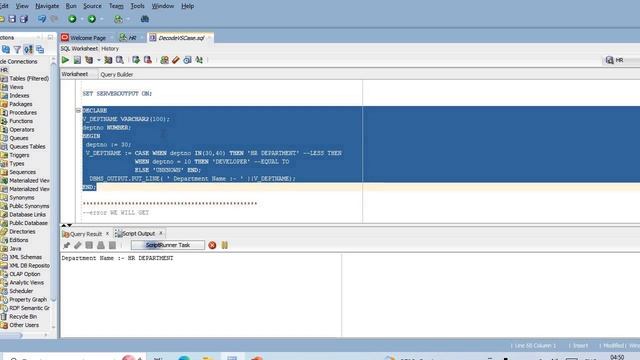Click the Unshared SQL Worksheet icon
Viewport: 640px width, 360px height.
[164, 60]
